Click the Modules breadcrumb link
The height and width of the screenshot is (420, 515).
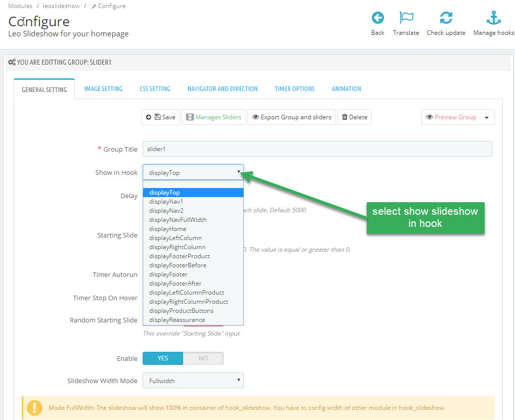pyautogui.click(x=20, y=6)
